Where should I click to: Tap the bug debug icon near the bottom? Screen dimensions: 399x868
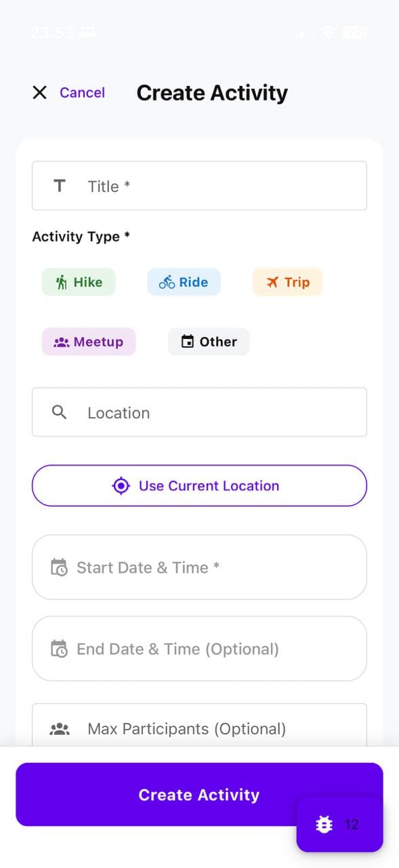(x=324, y=825)
